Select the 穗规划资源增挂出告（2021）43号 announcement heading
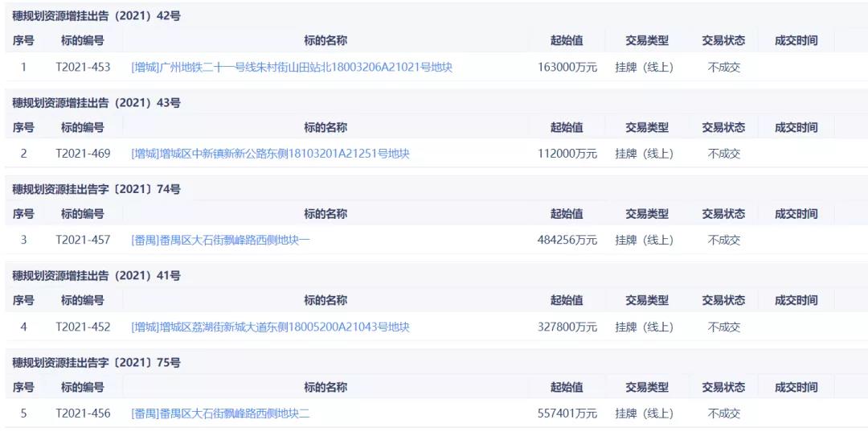868x432 pixels. pyautogui.click(x=96, y=103)
